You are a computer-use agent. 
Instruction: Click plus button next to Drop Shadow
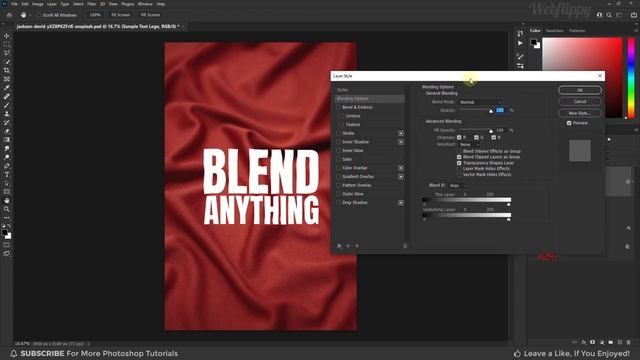[401, 203]
